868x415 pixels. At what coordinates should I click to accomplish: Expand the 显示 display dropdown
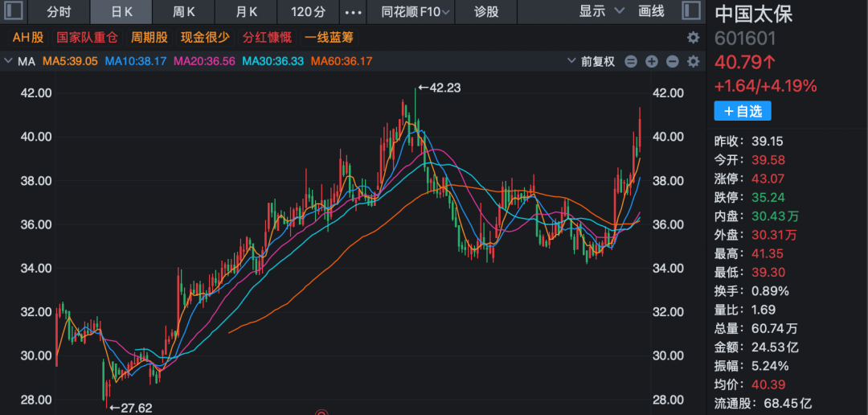[601, 11]
